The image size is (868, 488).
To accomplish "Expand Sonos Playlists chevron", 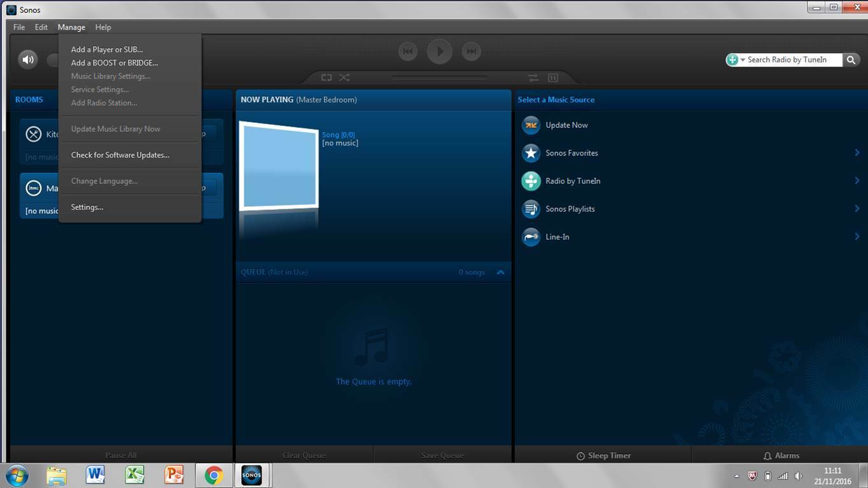I will pyautogui.click(x=857, y=209).
